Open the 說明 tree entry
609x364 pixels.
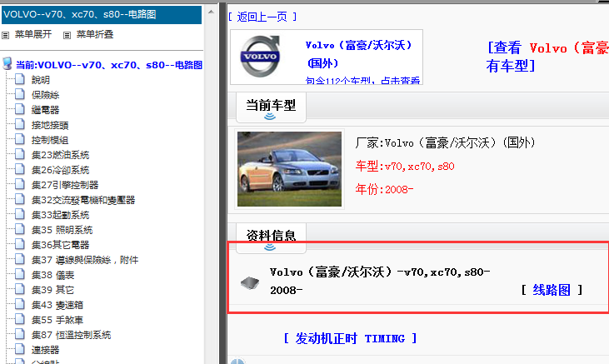pyautogui.click(x=40, y=80)
